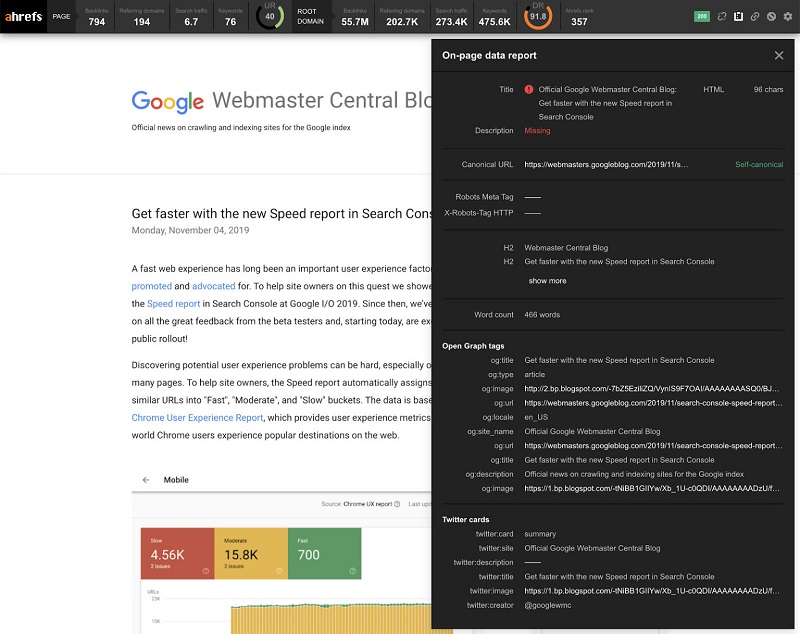800x634 pixels.
Task: Click the Slow 4.56K red tile
Action: [178, 553]
